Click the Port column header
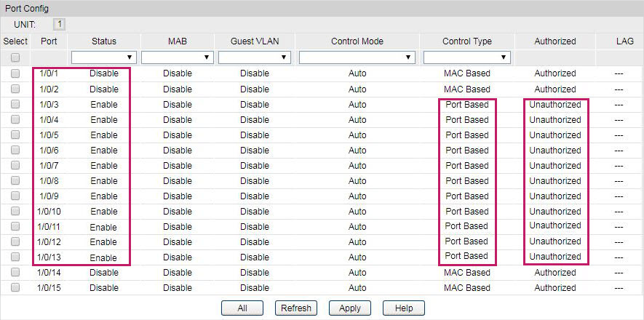Viewport: 644px width, 320px height. click(x=49, y=41)
